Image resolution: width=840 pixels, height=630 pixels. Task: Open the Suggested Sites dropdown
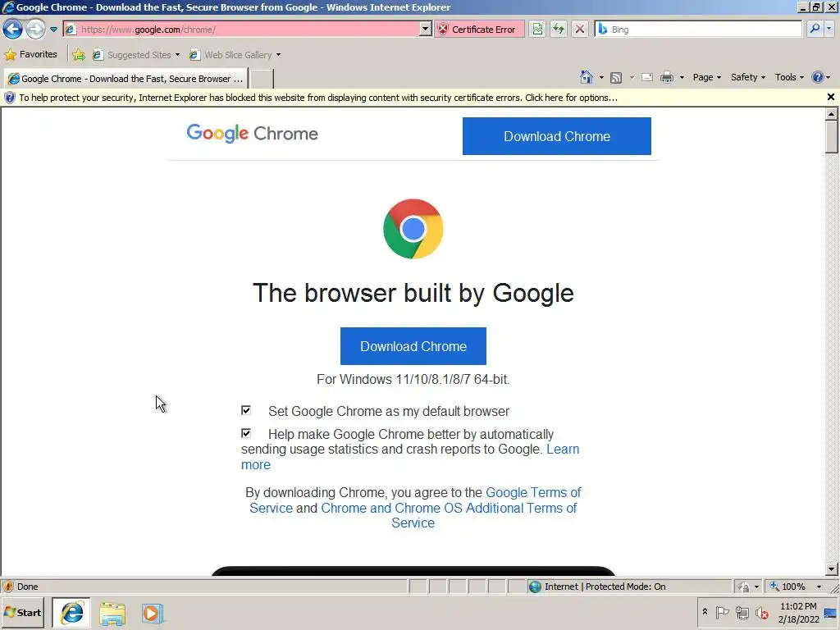pyautogui.click(x=136, y=55)
